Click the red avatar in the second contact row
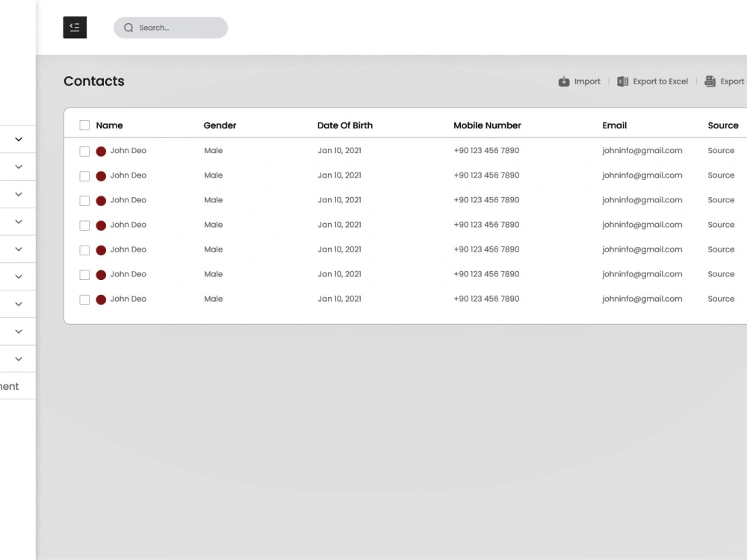This screenshot has height=560, width=747. point(101,176)
